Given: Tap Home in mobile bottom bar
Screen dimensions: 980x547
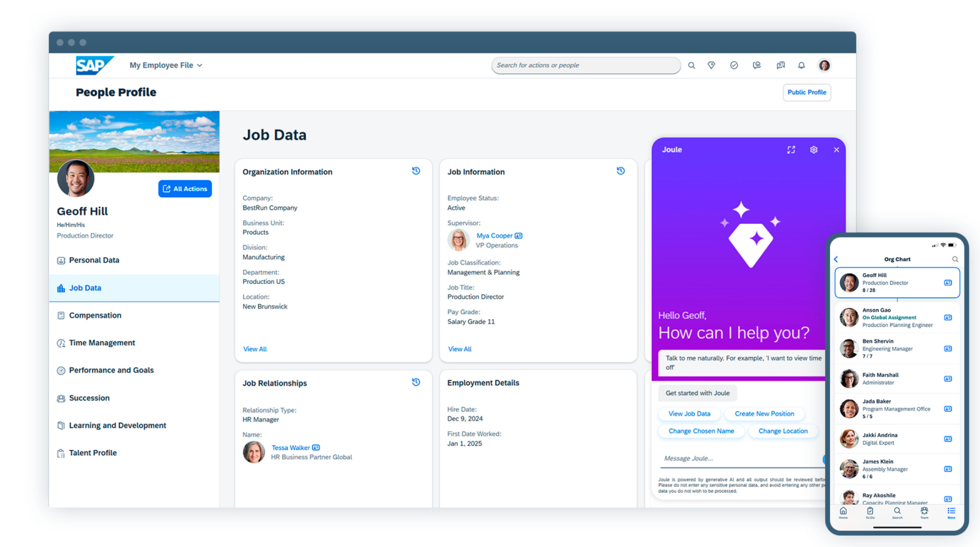Looking at the screenshot, I should (x=843, y=513).
